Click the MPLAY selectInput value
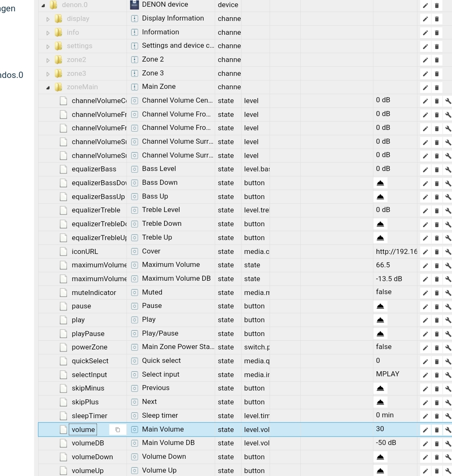 pyautogui.click(x=387, y=374)
